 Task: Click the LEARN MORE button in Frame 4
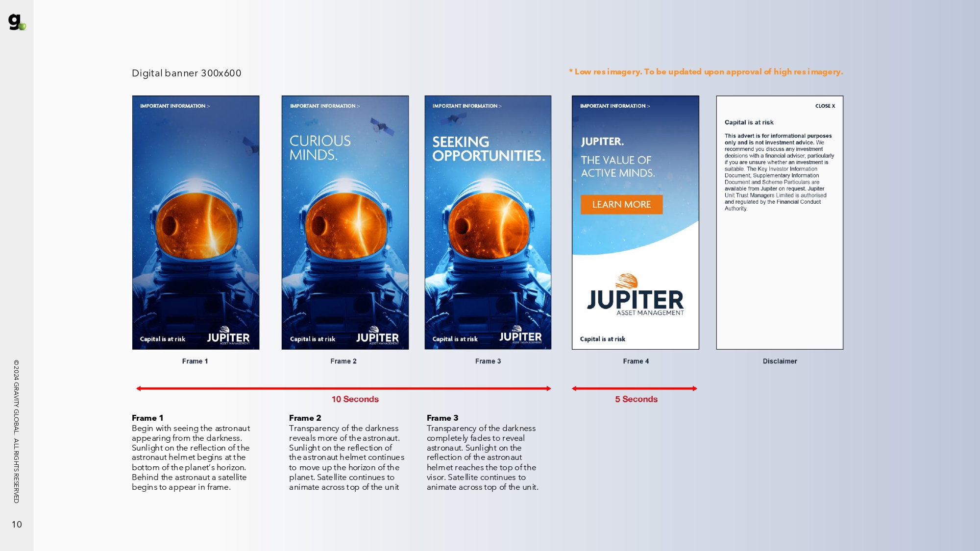coord(621,204)
